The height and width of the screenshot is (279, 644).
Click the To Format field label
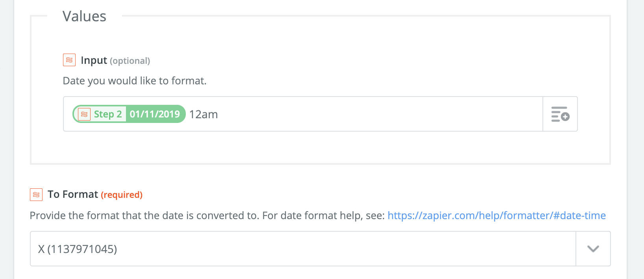73,194
